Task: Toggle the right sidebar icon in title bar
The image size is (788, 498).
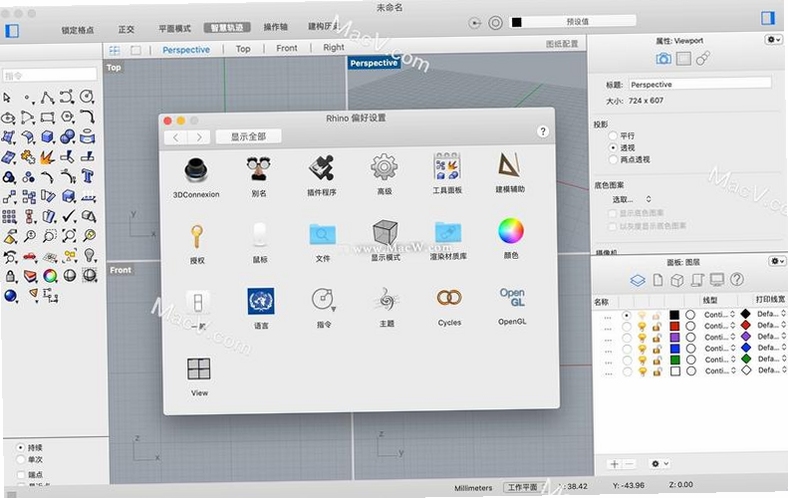Action: (767, 18)
